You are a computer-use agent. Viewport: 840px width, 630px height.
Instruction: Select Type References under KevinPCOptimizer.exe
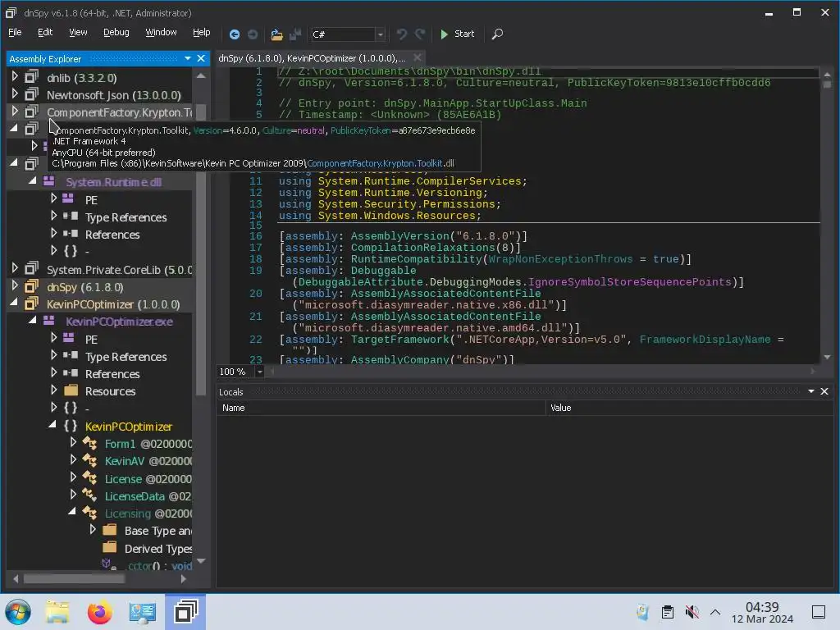(126, 357)
